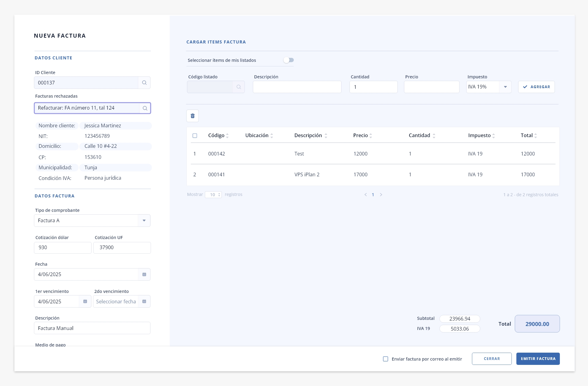Click search icon in Facturas rechazadas field
The height and width of the screenshot is (386, 588).
point(145,108)
